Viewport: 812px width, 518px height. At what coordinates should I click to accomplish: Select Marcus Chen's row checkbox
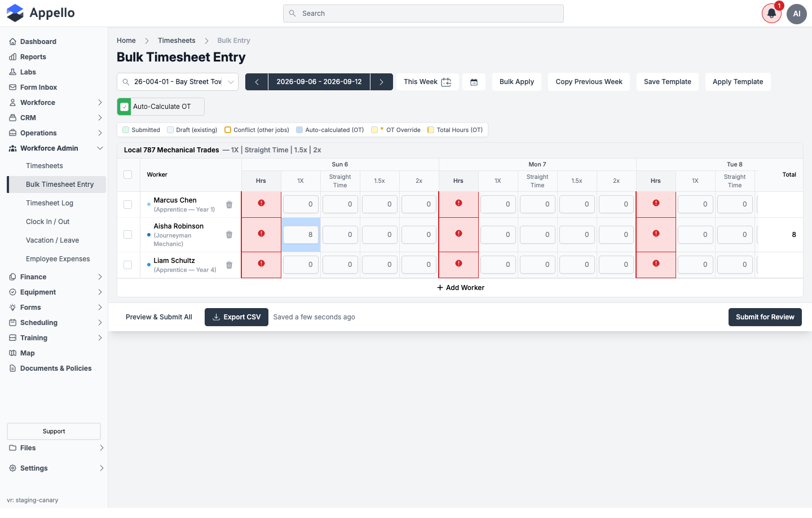tap(128, 205)
